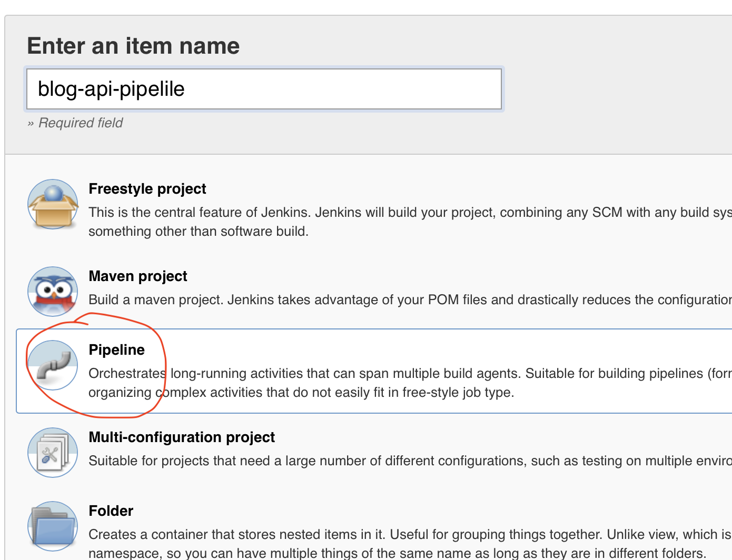Click the item name text field
The width and height of the screenshot is (732, 560).
click(264, 89)
